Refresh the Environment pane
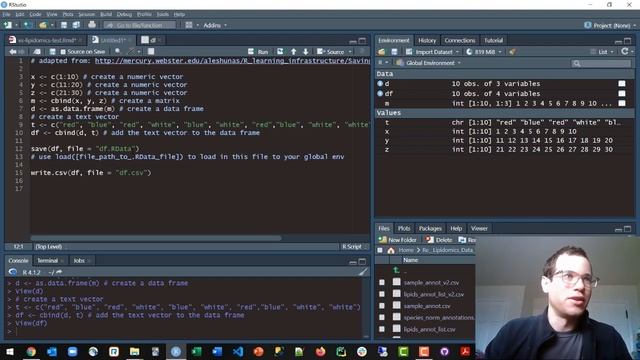The height and width of the screenshot is (360, 640). point(624,51)
